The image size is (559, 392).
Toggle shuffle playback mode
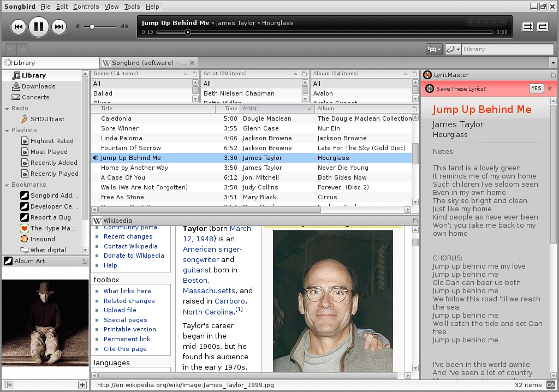[x=528, y=27]
